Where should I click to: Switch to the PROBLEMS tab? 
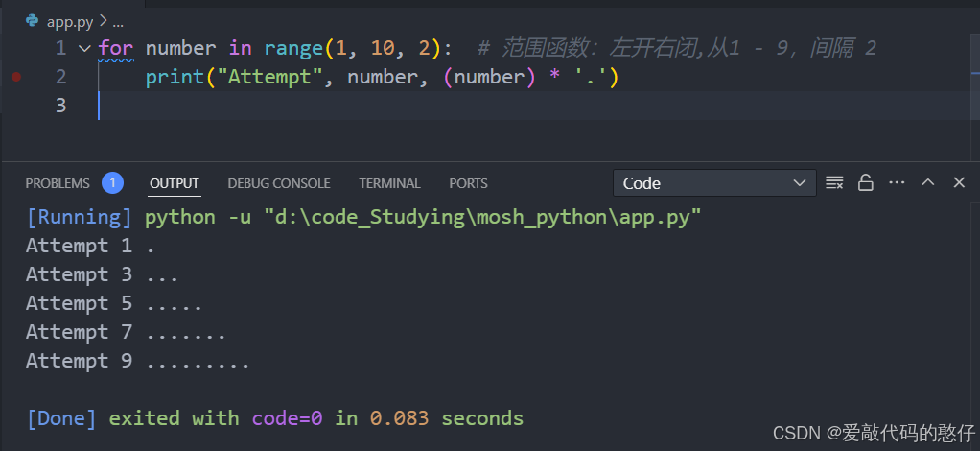tap(58, 183)
